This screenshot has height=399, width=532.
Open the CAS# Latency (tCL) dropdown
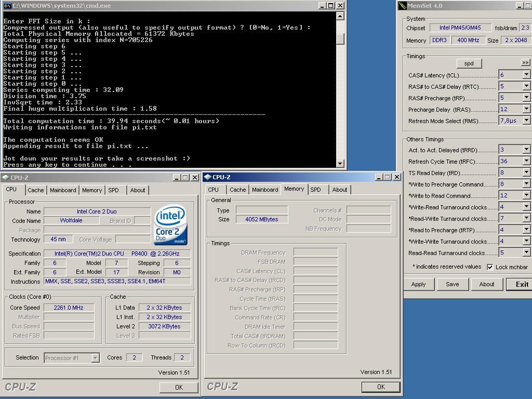[526, 75]
